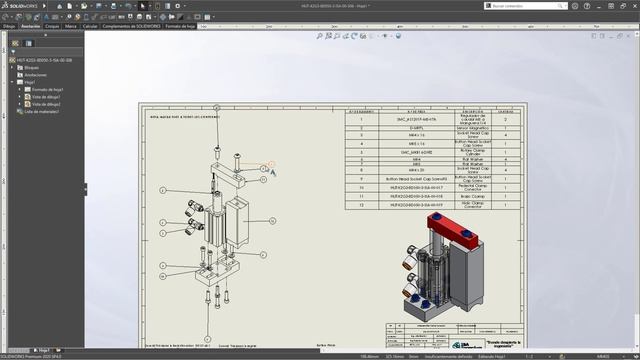The width and height of the screenshot is (640, 360).
Task: Click the SOLIDWORKS logo menu arrow
Action: [x=44, y=6]
